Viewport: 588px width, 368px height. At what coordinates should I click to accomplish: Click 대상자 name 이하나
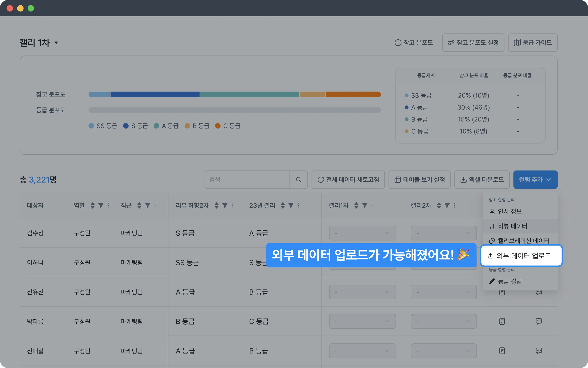tap(35, 263)
